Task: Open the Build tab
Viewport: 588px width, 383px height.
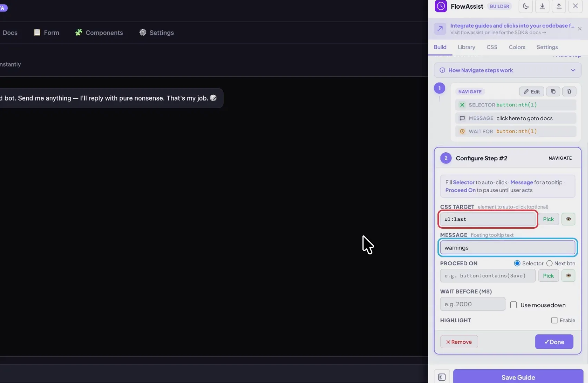Action: click(x=440, y=47)
